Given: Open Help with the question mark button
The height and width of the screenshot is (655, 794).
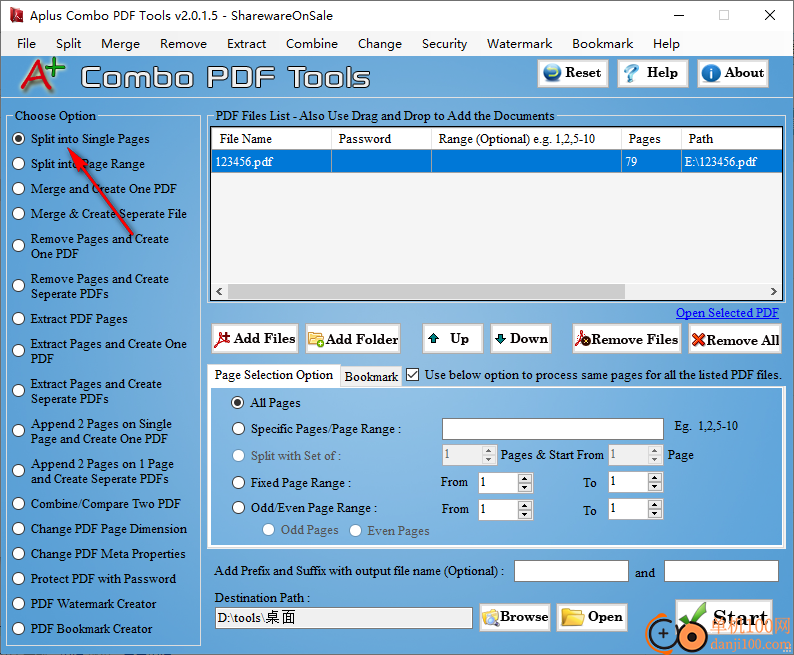Looking at the screenshot, I should click(x=653, y=73).
